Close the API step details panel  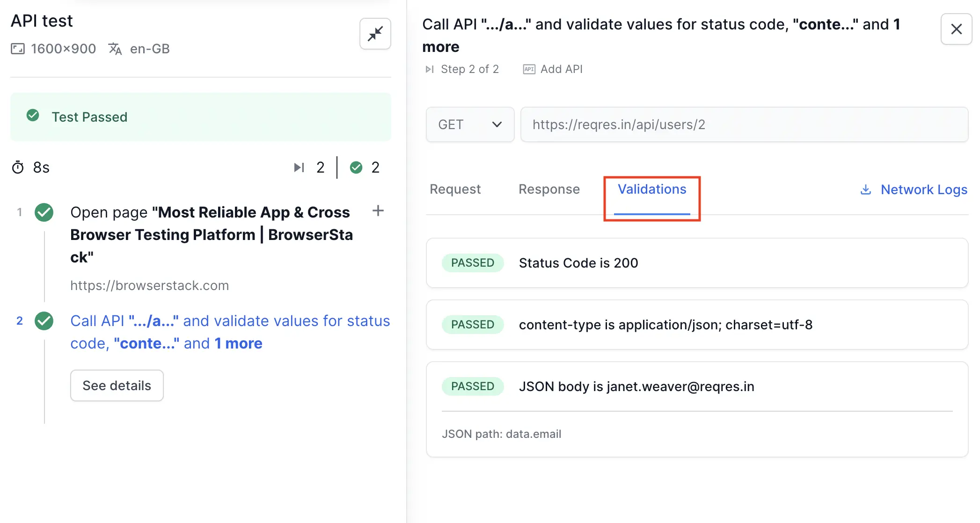click(x=956, y=29)
